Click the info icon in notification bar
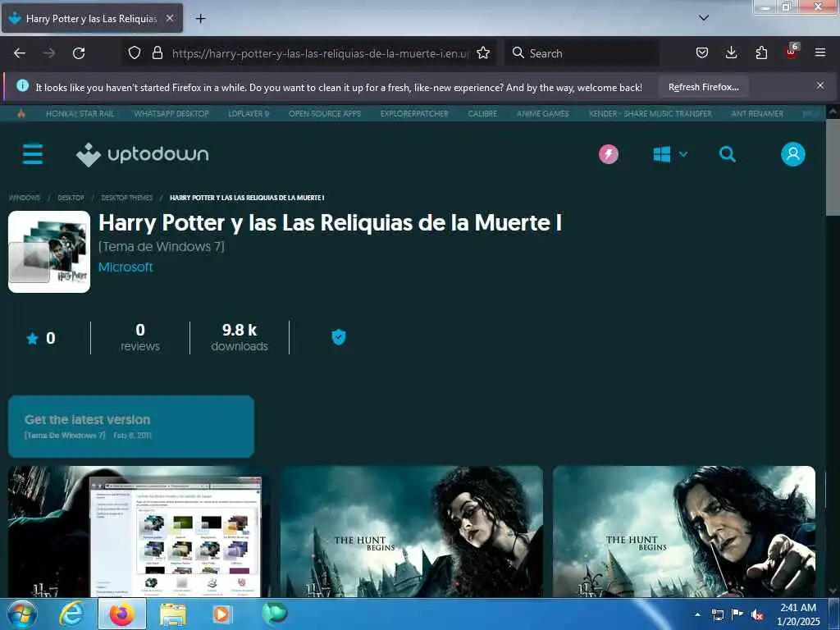Screen dimensions: 840x630 pos(22,85)
